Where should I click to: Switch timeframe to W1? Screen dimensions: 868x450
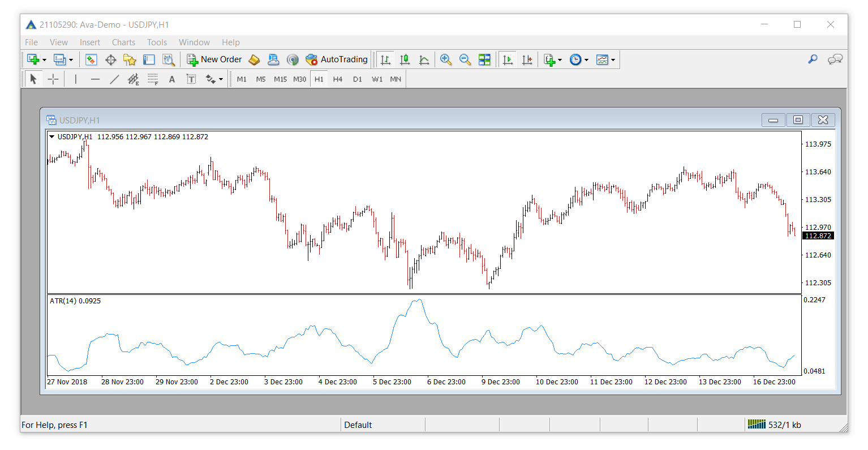point(377,79)
